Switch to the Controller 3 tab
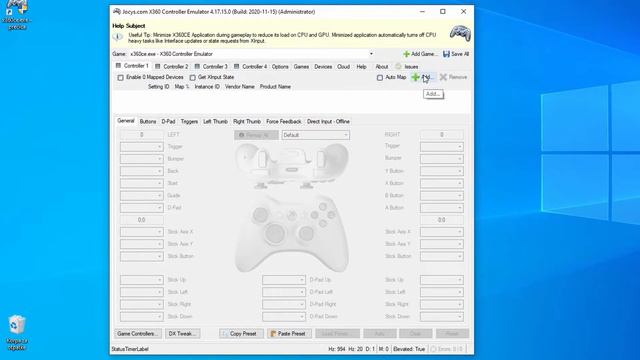This screenshot has height=360, width=640. [211, 67]
